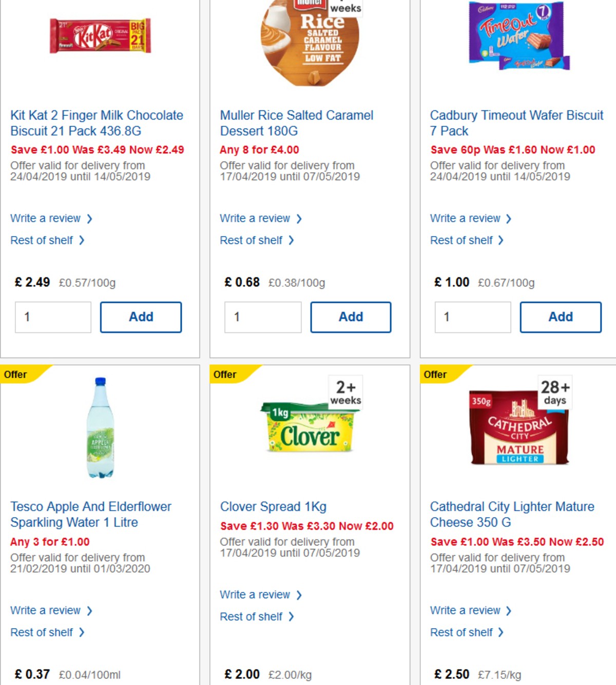616x685 pixels.
Task: Open the Clover Spread 1Kg title link
Action: [273, 506]
